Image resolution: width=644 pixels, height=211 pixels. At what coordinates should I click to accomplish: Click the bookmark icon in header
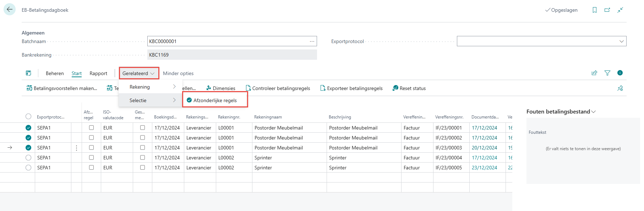(595, 10)
